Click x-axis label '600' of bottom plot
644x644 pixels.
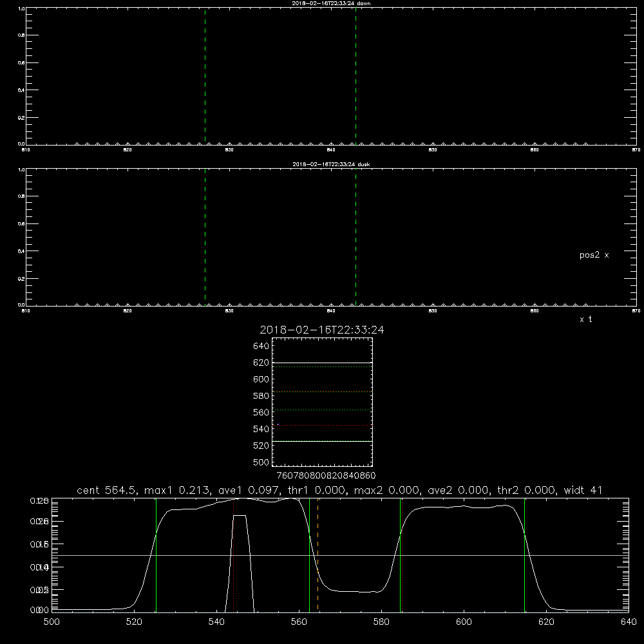pos(464,622)
